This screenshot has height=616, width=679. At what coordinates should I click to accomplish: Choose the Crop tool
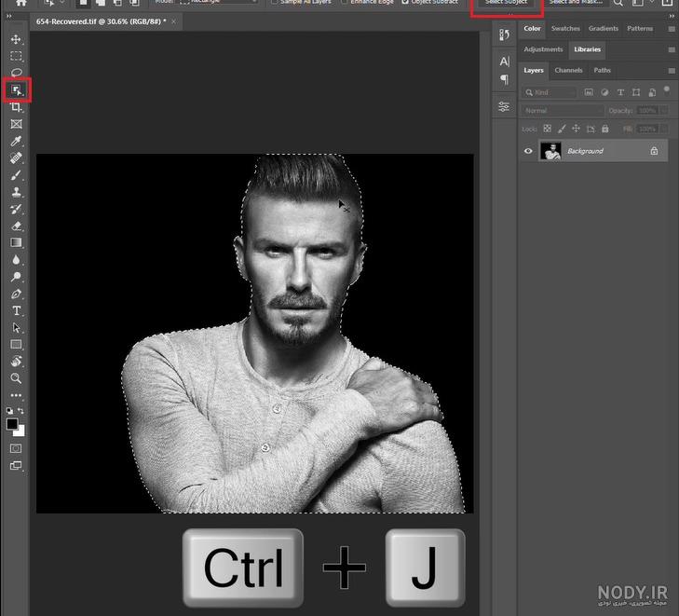pyautogui.click(x=16, y=107)
